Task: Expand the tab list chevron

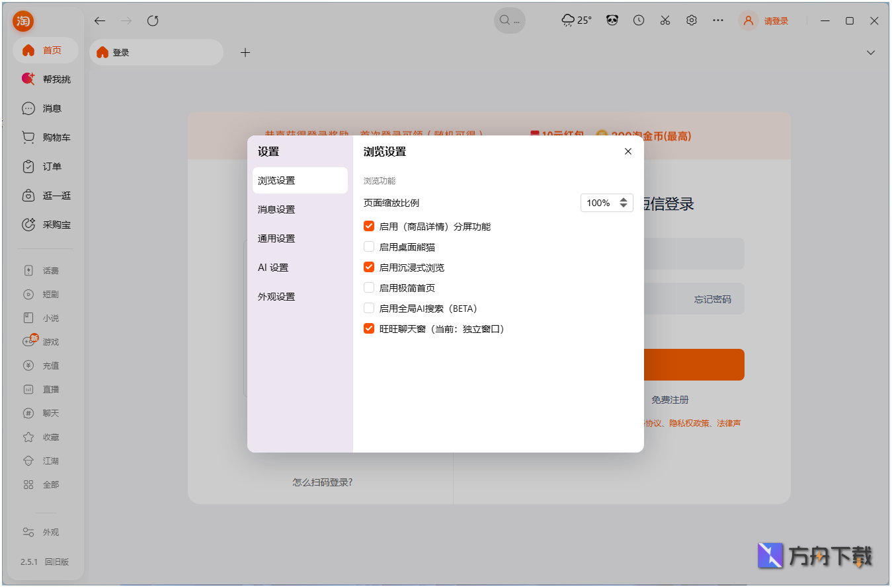Action: (x=871, y=52)
